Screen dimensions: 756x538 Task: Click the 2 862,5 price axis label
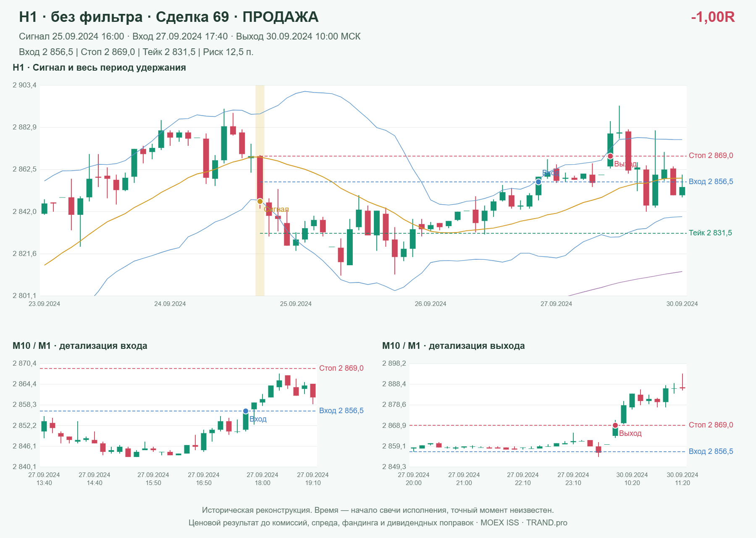point(24,169)
